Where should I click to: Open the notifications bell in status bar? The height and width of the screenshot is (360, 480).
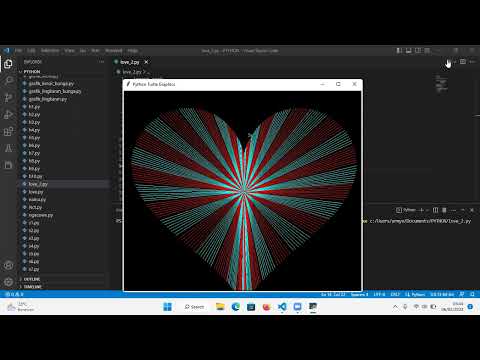tap(472, 294)
